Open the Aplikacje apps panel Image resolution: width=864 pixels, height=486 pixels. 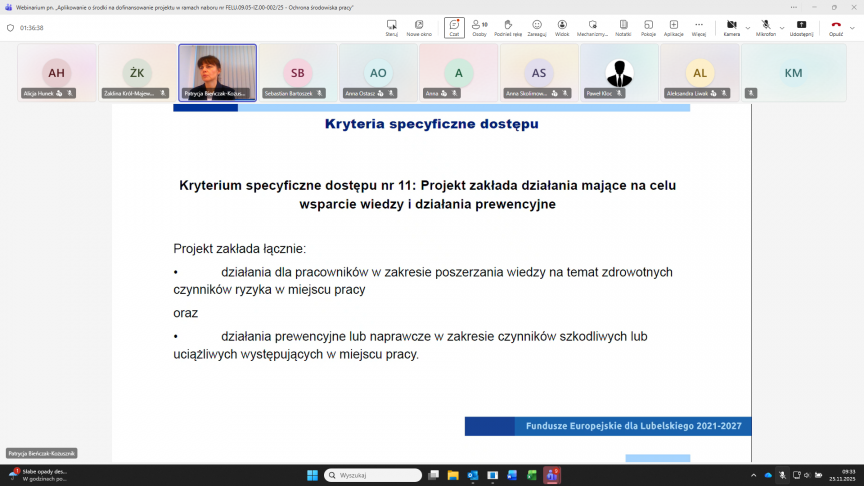pyautogui.click(x=673, y=27)
